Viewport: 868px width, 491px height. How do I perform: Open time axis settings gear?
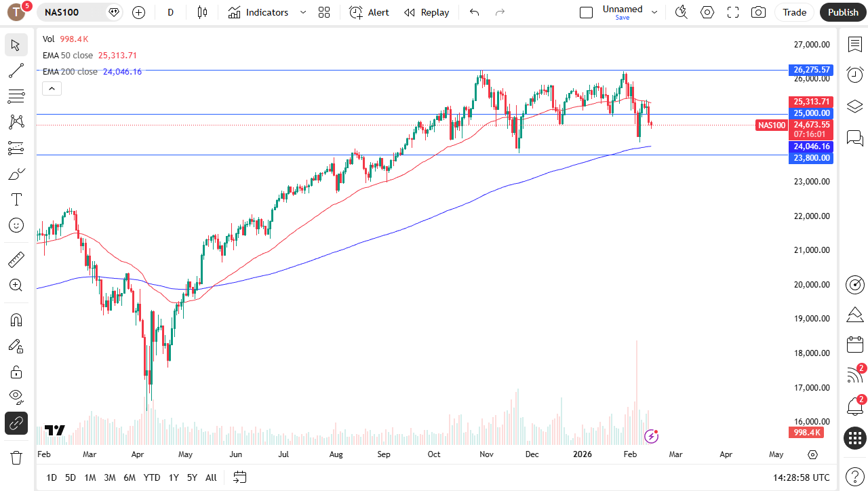point(813,454)
